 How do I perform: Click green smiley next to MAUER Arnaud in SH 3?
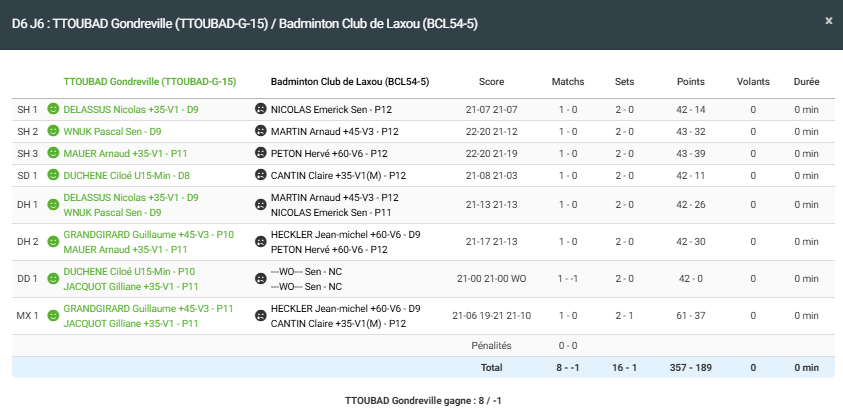click(53, 153)
